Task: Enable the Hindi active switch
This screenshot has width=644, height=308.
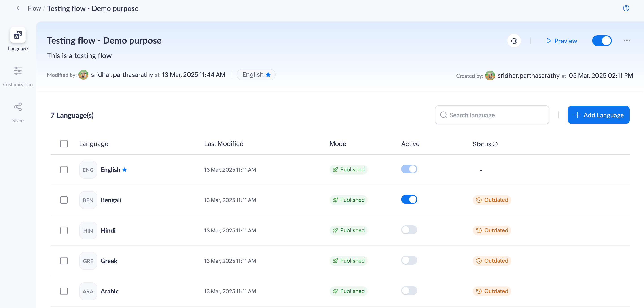Action: pos(409,230)
